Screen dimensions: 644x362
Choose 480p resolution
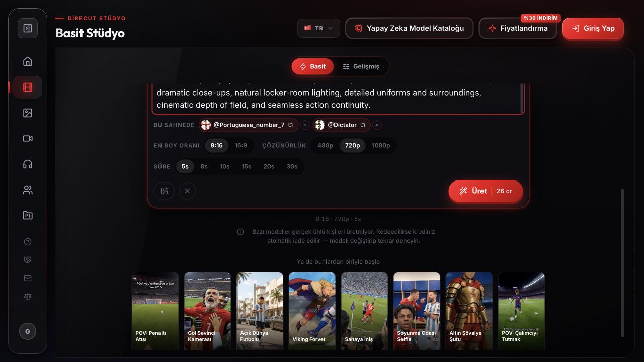[325, 145]
